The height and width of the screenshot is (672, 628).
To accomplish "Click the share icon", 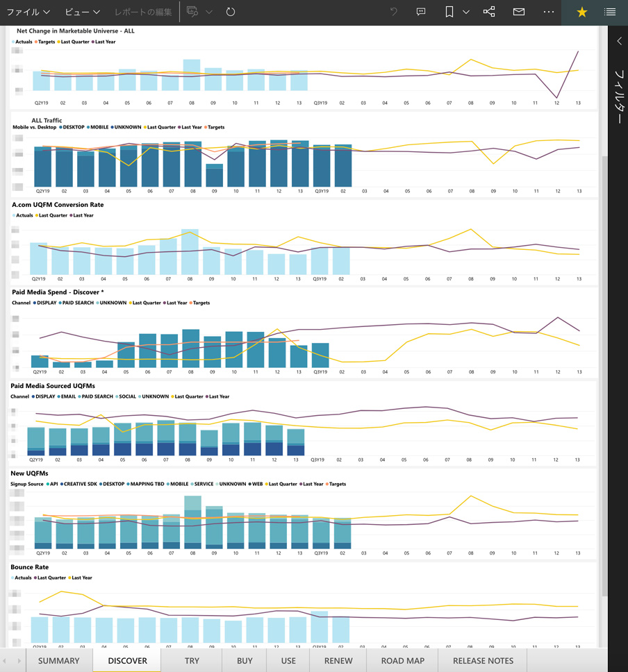I will coord(489,12).
